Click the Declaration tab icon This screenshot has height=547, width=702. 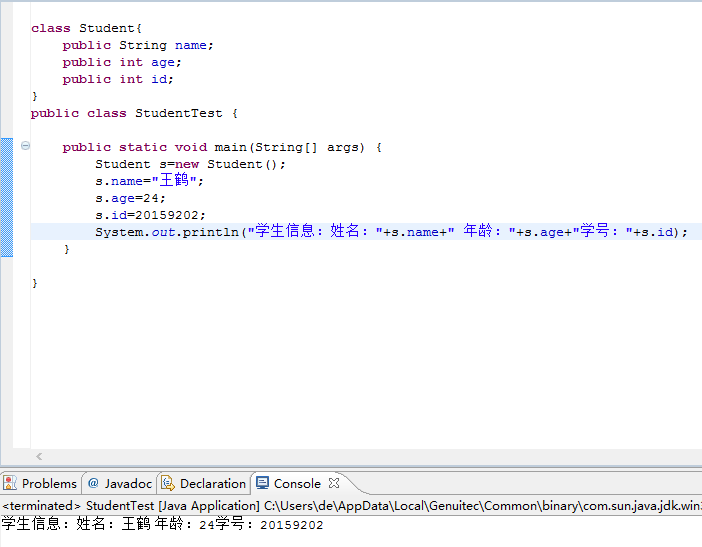pos(168,483)
